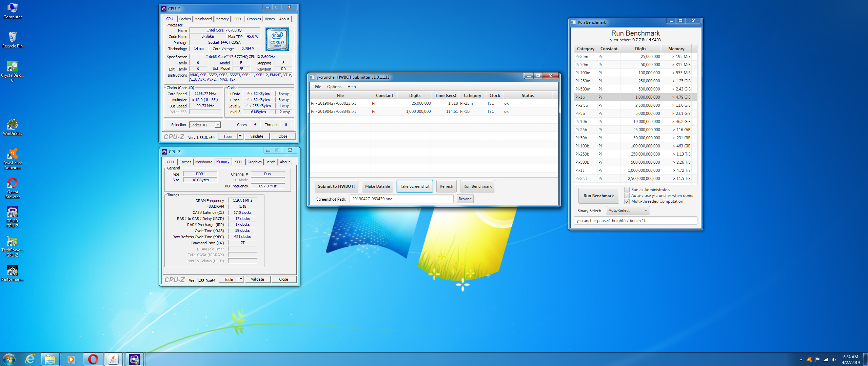Open the Socket #1 selection dropdown
Viewport: 868px width, 366px height.
[x=205, y=125]
